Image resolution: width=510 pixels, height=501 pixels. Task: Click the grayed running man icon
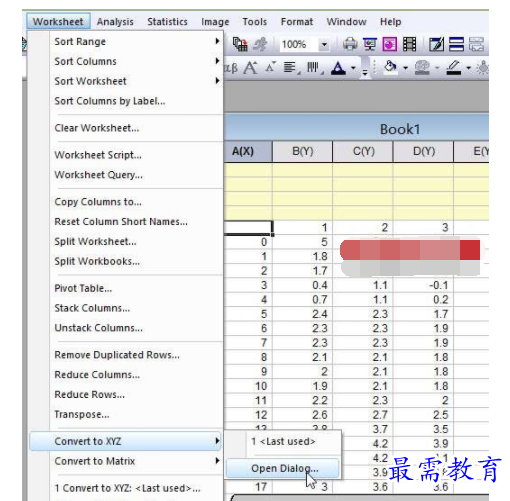(x=260, y=44)
